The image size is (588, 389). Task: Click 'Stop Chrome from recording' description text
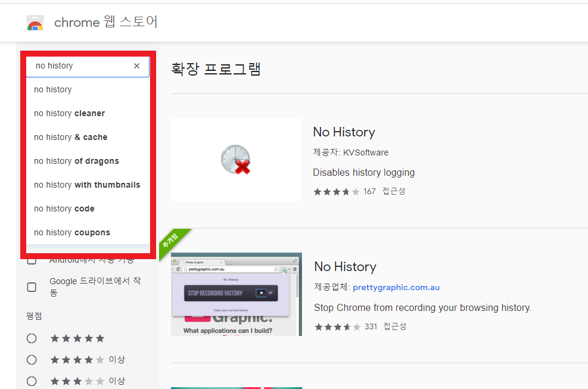(422, 307)
